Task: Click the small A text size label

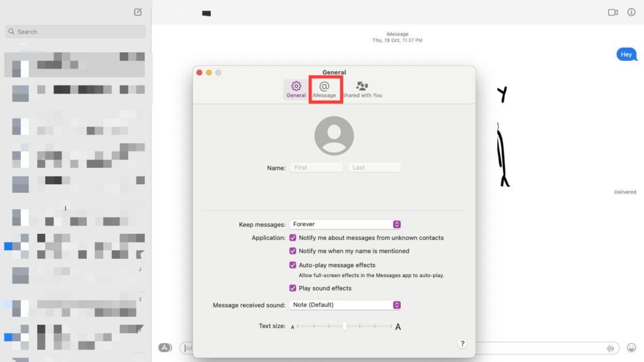Action: (x=292, y=327)
